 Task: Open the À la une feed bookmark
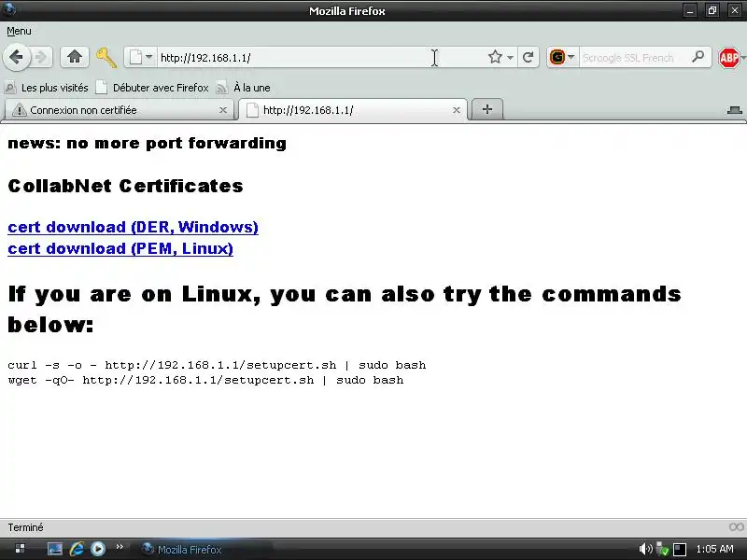tap(244, 88)
